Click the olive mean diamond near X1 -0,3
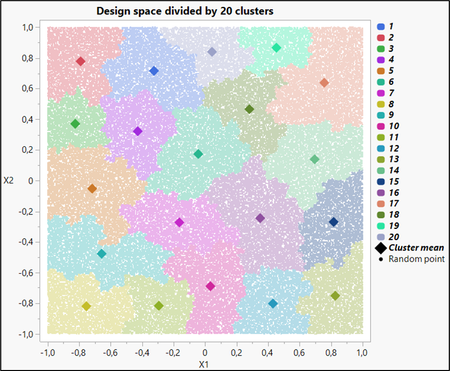The image size is (450, 371). (159, 306)
